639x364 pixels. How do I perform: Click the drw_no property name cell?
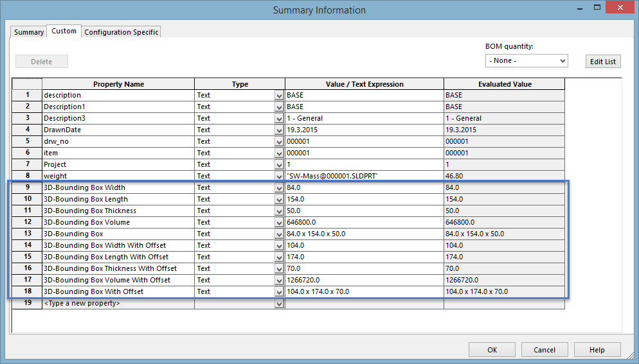118,141
